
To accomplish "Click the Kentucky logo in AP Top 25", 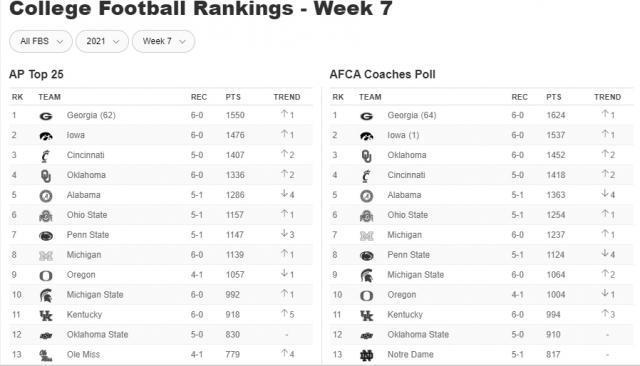I will tap(46, 315).
